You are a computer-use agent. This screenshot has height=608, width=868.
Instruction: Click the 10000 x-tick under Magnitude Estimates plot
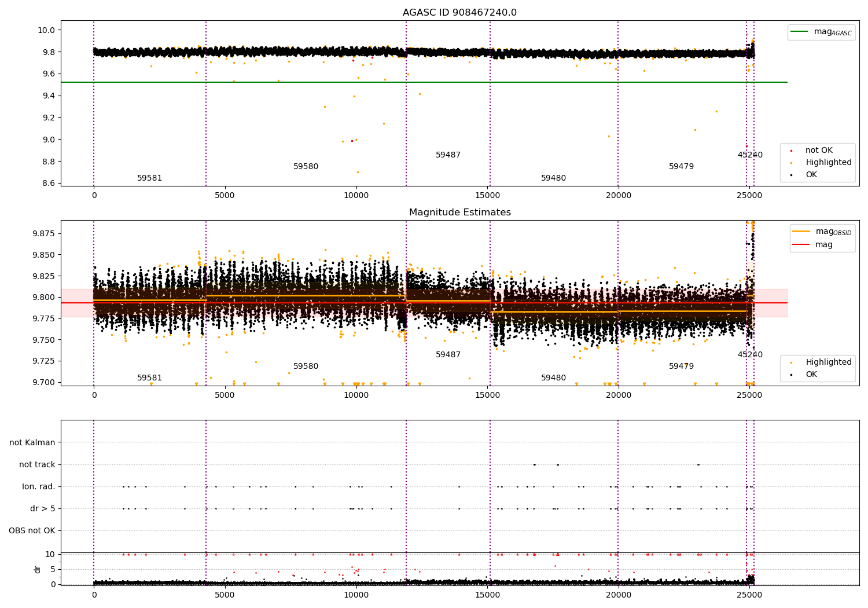click(356, 395)
